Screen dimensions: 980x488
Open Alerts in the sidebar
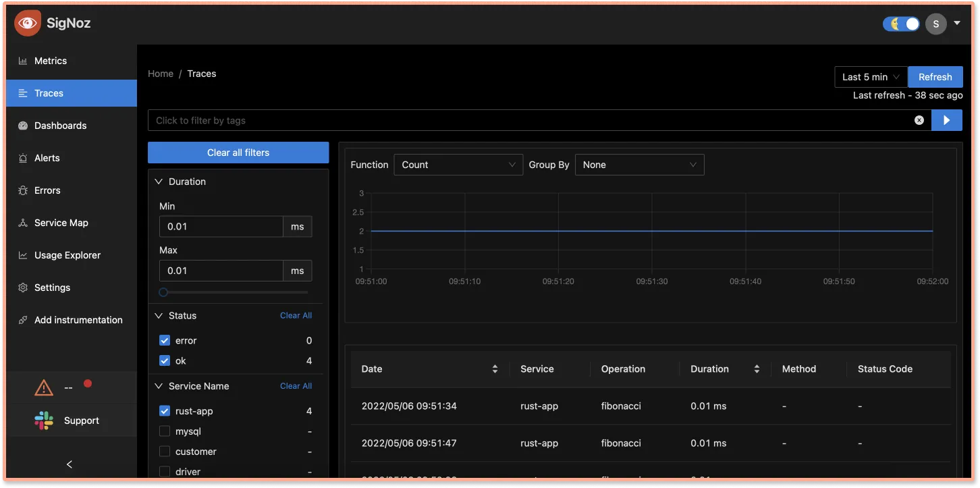(x=72, y=158)
